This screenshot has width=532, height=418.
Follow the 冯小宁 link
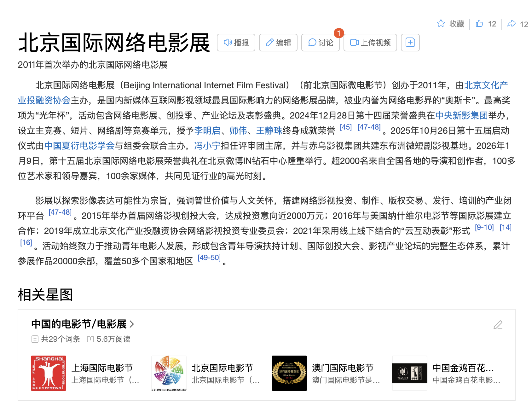pos(207,146)
